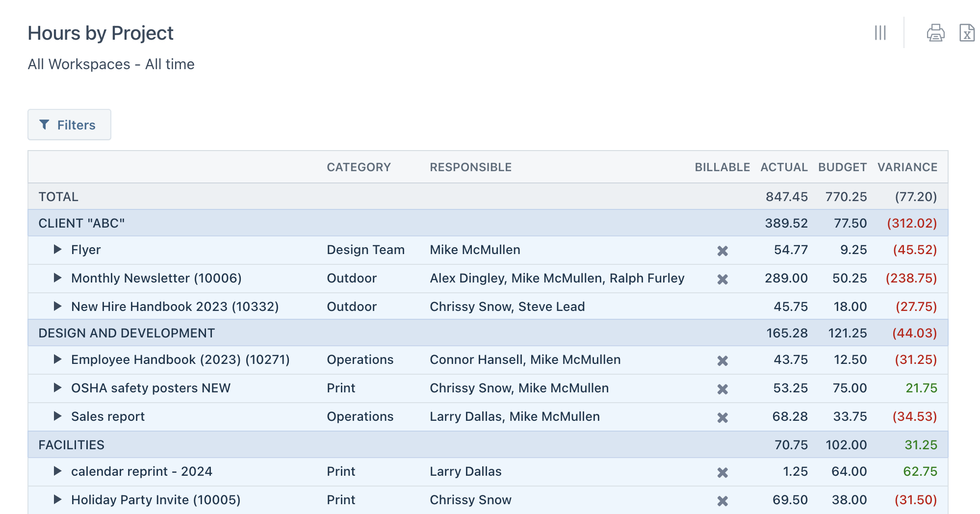Viewport: 980px width, 514px height.
Task: Expand the New Hire Handbook 2023 row
Action: tap(56, 307)
